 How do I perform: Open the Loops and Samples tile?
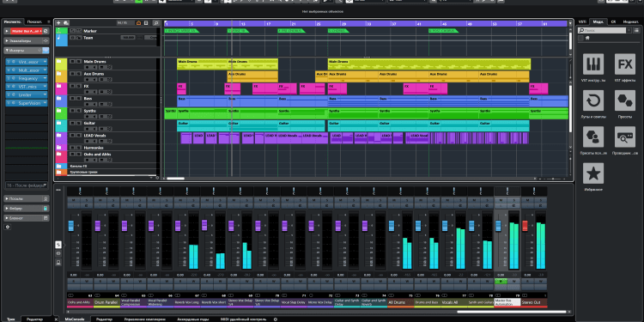[593, 100]
